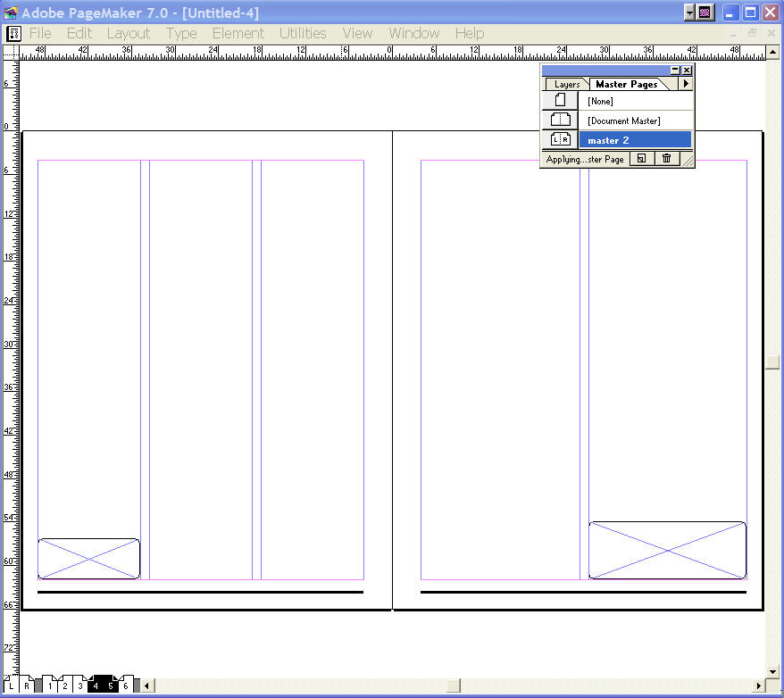Select the graphic frame on the right page
Image resolution: width=784 pixels, height=698 pixels.
point(668,550)
